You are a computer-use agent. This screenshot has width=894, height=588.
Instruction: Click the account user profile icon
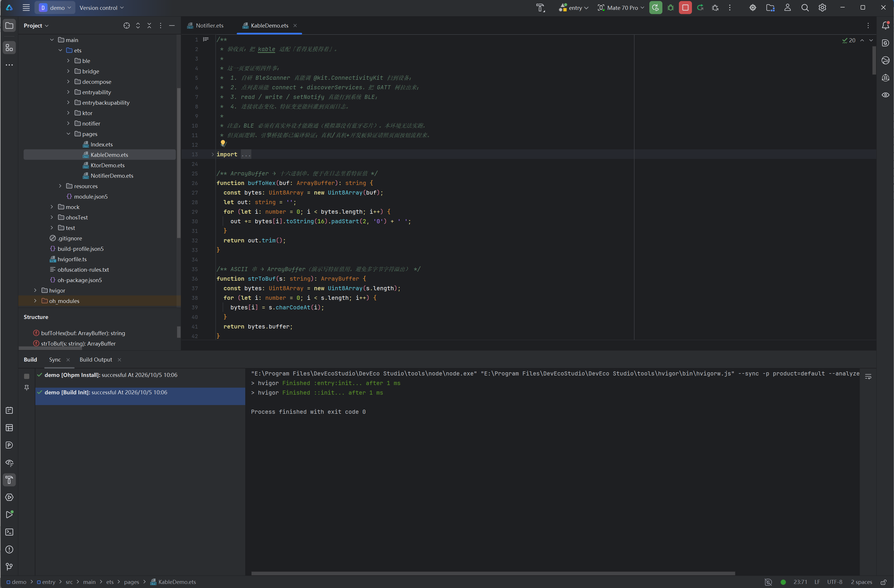(x=787, y=8)
